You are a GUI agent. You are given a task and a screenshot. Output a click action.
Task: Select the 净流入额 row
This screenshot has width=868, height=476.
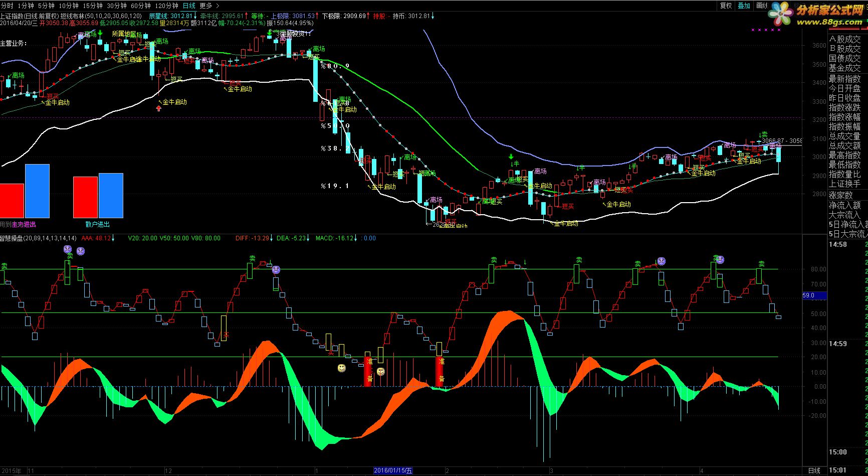845,205
